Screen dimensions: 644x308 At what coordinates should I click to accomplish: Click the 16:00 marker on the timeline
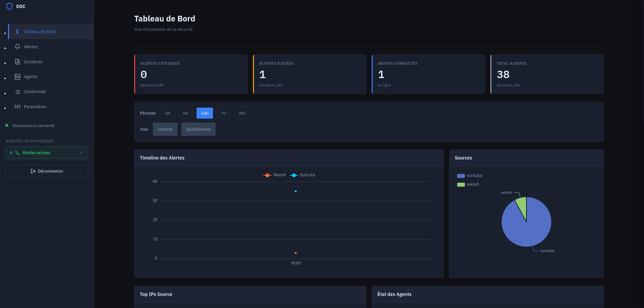tap(296, 253)
